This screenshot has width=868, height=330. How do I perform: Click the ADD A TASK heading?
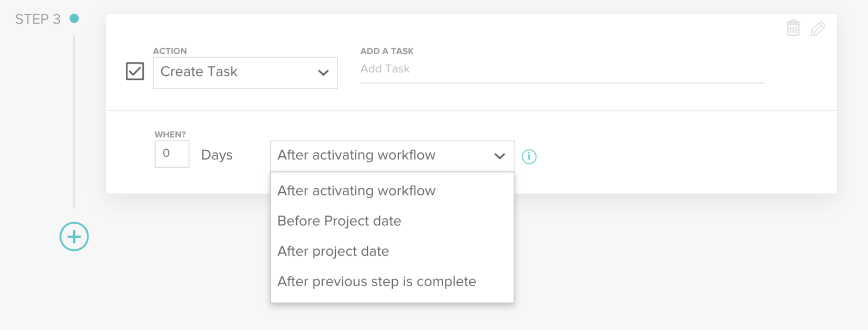coord(386,50)
